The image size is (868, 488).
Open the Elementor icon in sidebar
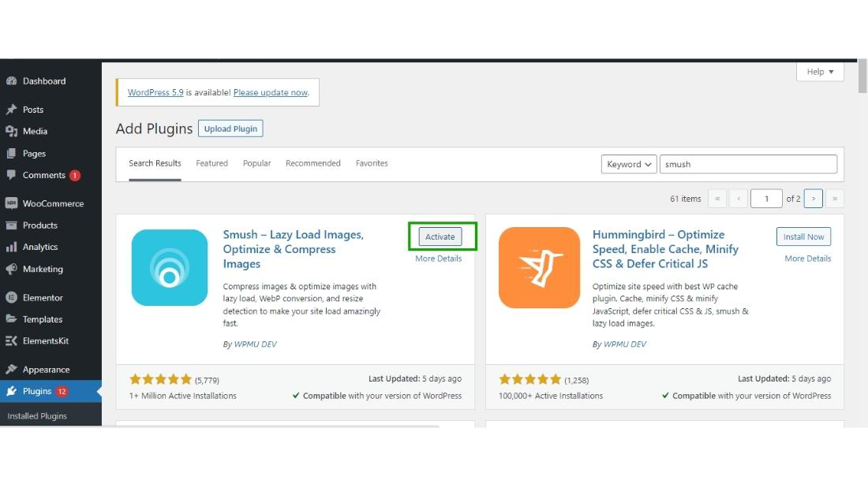click(x=12, y=297)
